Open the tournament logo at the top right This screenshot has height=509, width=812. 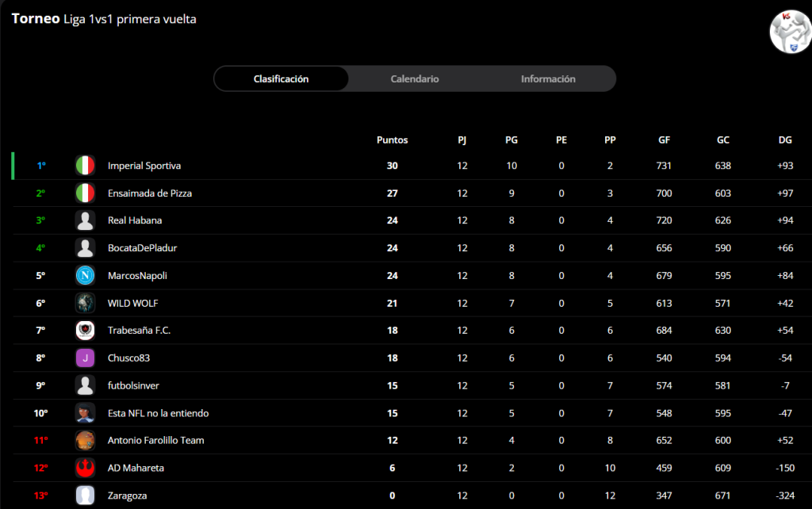pos(791,32)
